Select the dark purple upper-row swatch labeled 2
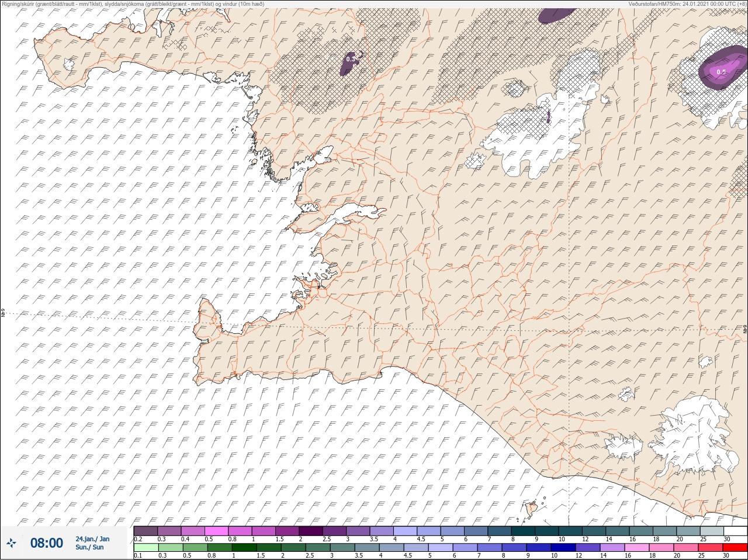Screen dimensions: 748x560 (x=311, y=531)
